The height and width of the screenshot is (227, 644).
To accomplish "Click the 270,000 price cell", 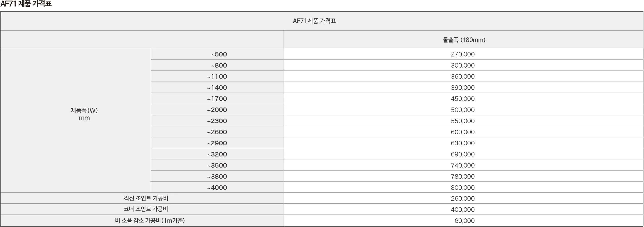I will tap(462, 54).
